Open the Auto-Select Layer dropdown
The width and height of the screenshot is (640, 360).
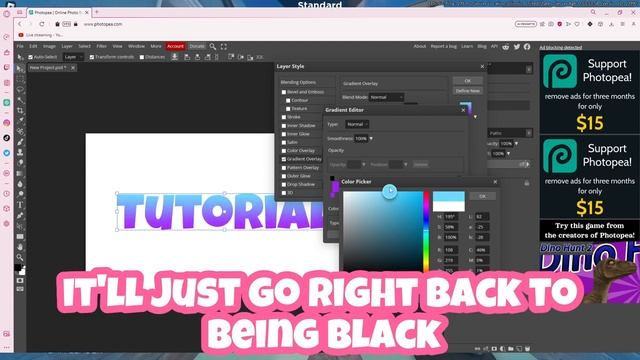tap(73, 57)
